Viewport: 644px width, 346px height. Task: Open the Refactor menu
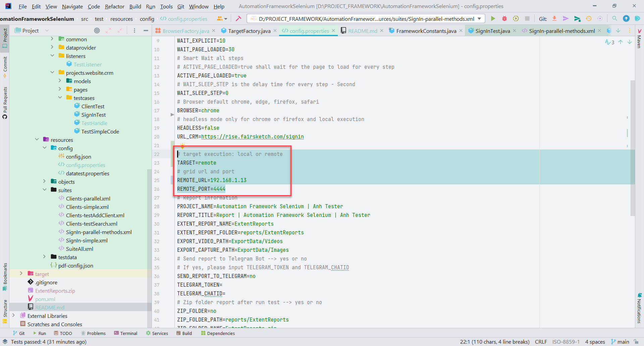click(x=114, y=6)
